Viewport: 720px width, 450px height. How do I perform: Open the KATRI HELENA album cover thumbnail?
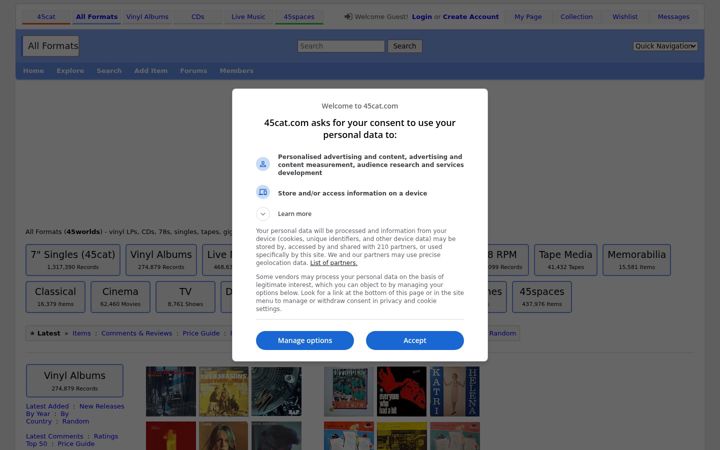coord(455,391)
